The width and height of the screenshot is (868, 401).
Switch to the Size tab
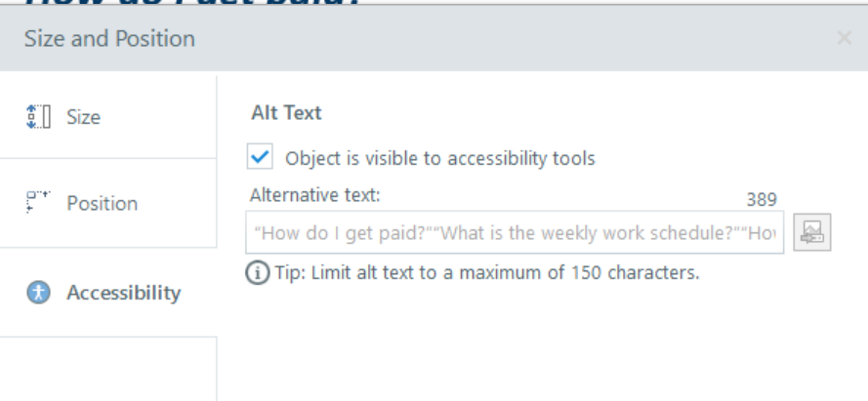[83, 117]
